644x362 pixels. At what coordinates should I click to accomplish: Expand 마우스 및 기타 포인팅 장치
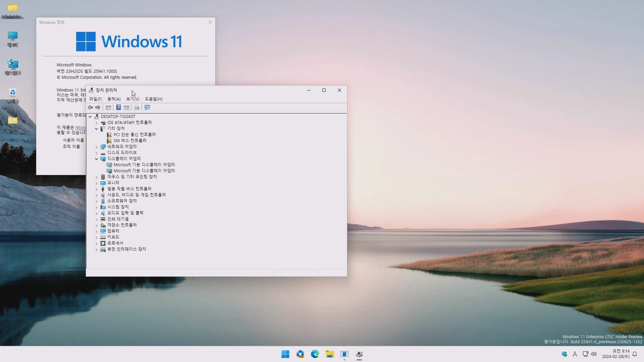pos(97,177)
